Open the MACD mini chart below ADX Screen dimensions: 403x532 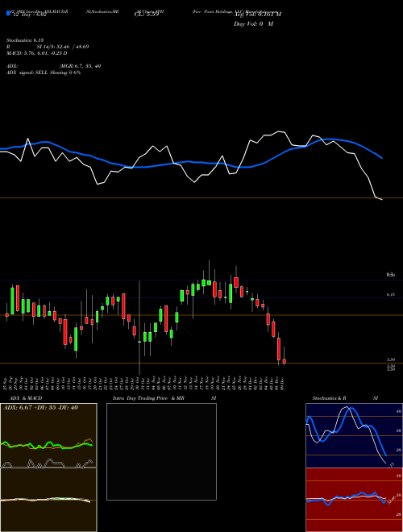pos(48,500)
